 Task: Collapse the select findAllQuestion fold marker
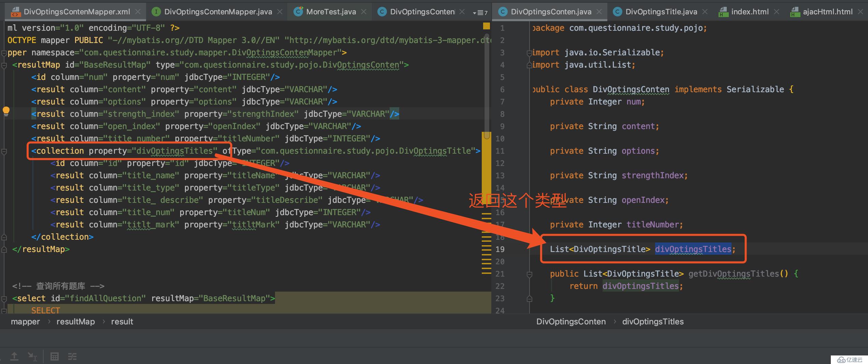4,299
